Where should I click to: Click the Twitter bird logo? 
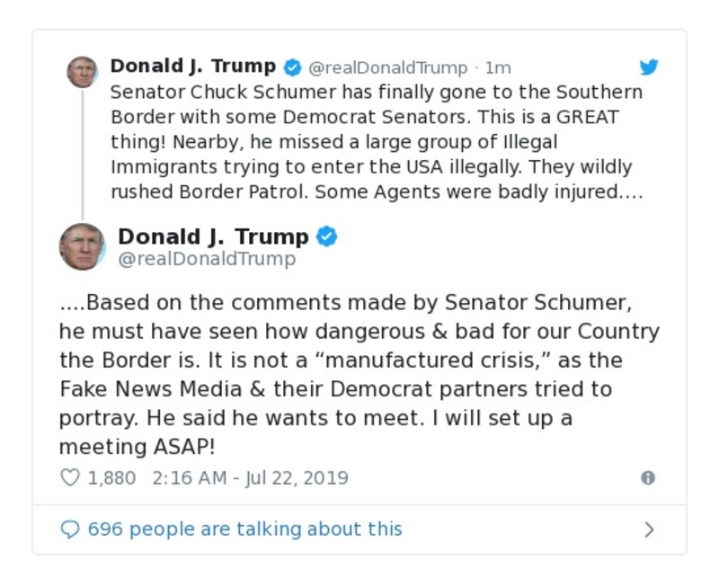(649, 67)
